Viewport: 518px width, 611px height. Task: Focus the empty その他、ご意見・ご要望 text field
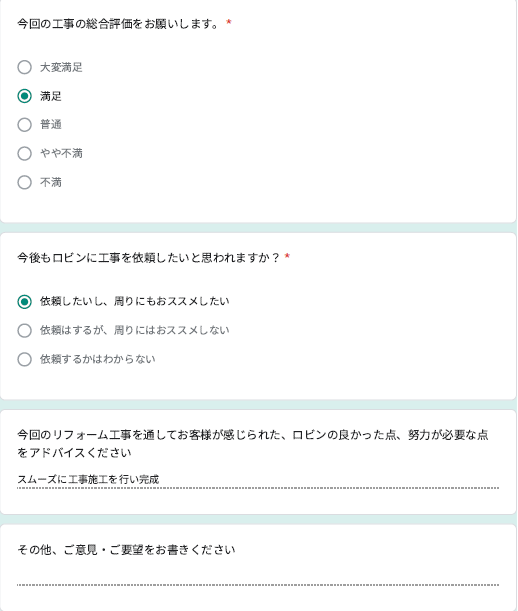(x=258, y=577)
